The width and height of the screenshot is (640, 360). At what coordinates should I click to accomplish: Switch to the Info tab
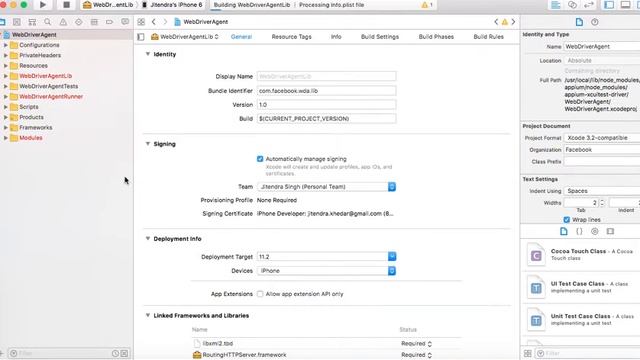click(x=336, y=37)
